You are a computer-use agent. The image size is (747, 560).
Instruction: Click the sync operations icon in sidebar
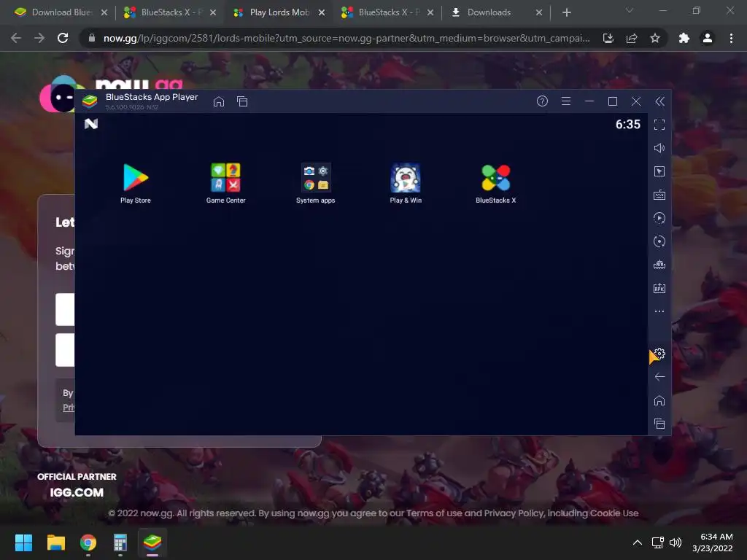pos(659,241)
